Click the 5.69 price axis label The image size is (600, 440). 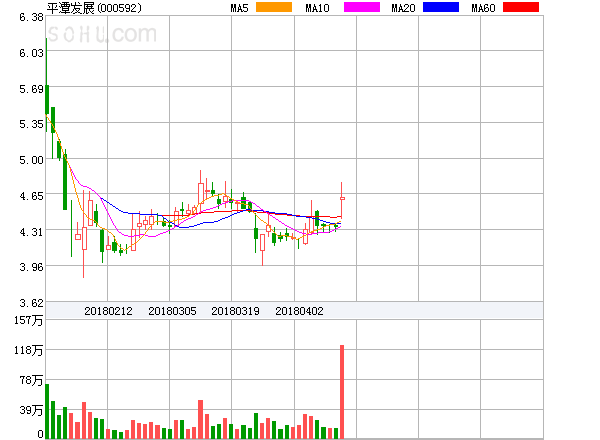[31, 89]
